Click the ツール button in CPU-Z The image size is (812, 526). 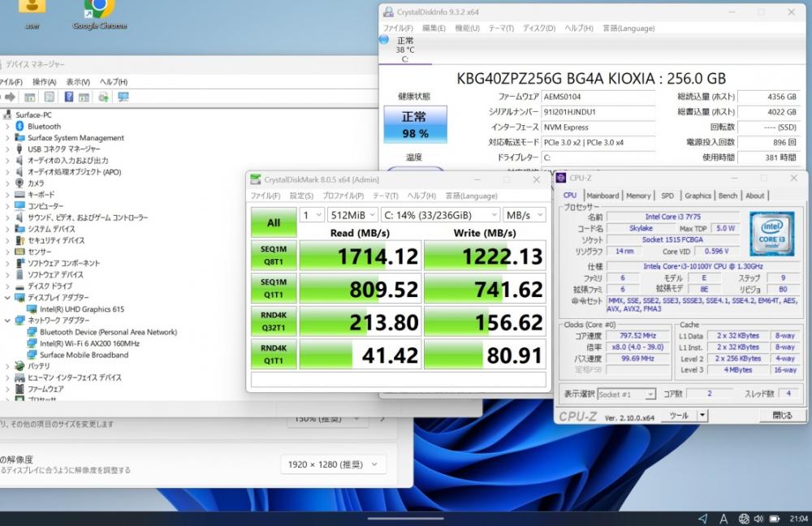(x=679, y=416)
